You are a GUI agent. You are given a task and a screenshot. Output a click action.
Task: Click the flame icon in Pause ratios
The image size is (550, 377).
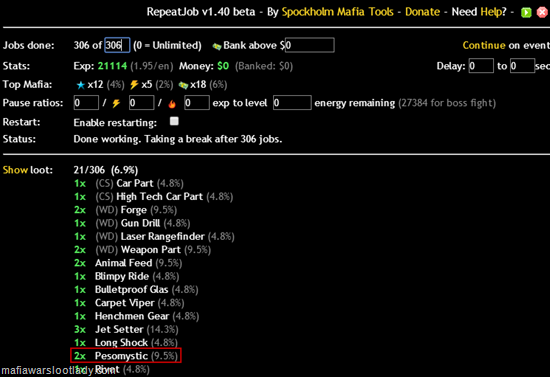172,103
